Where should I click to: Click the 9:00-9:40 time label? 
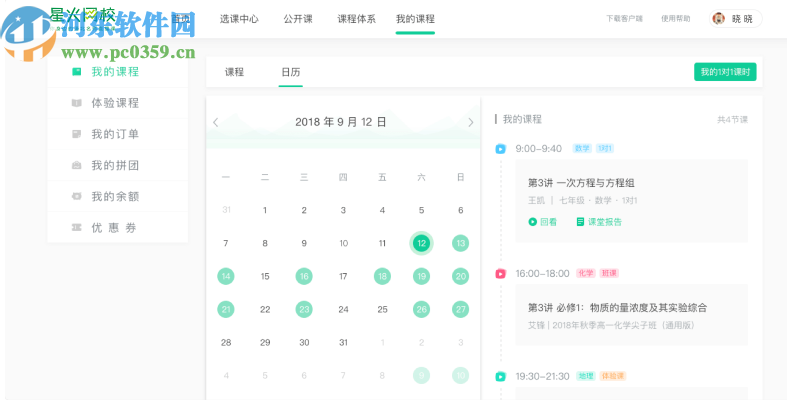pyautogui.click(x=539, y=149)
